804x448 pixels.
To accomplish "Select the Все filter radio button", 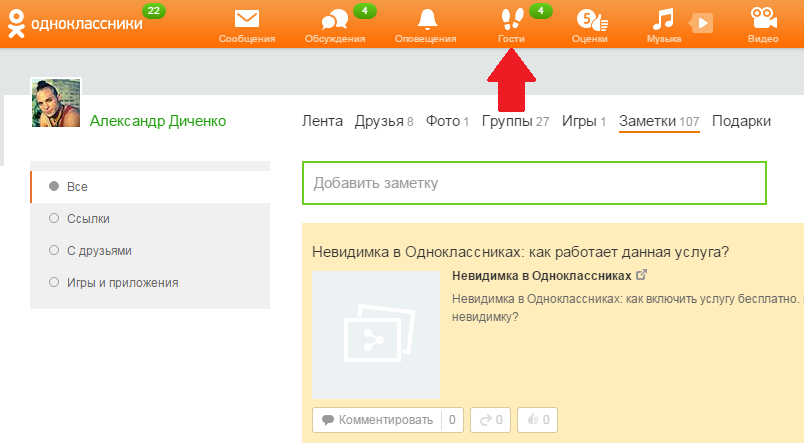I will click(x=54, y=186).
